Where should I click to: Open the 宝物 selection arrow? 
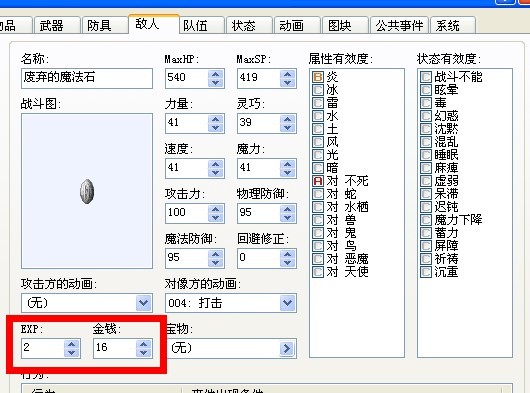click(x=287, y=348)
